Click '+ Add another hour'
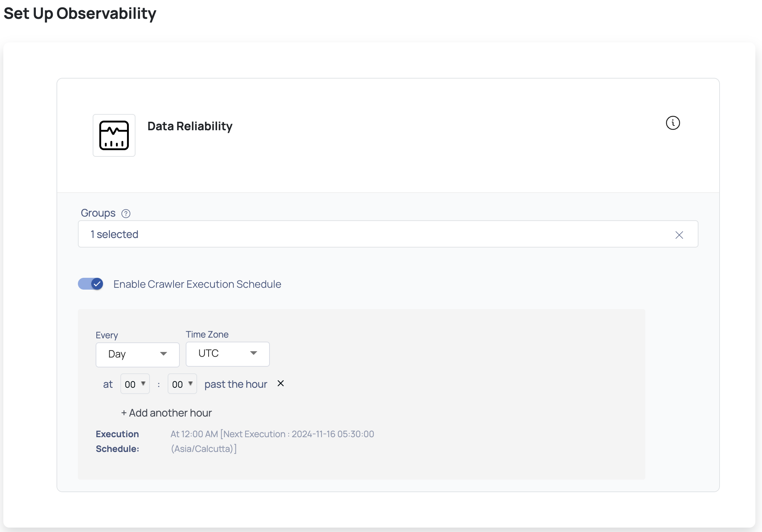762x532 pixels. coord(167,413)
